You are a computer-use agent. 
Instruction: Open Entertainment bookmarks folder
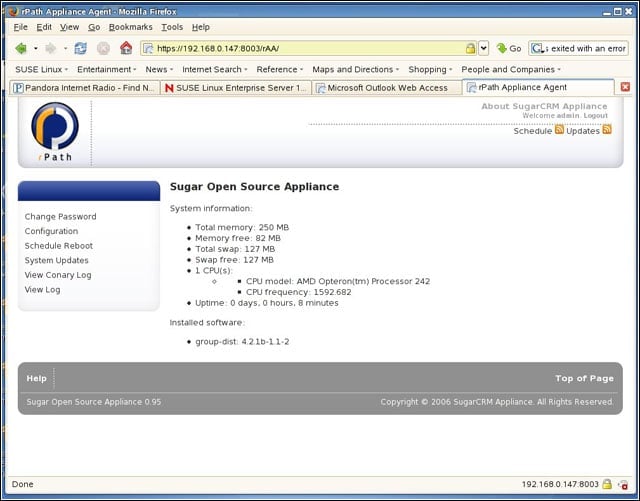tap(107, 69)
